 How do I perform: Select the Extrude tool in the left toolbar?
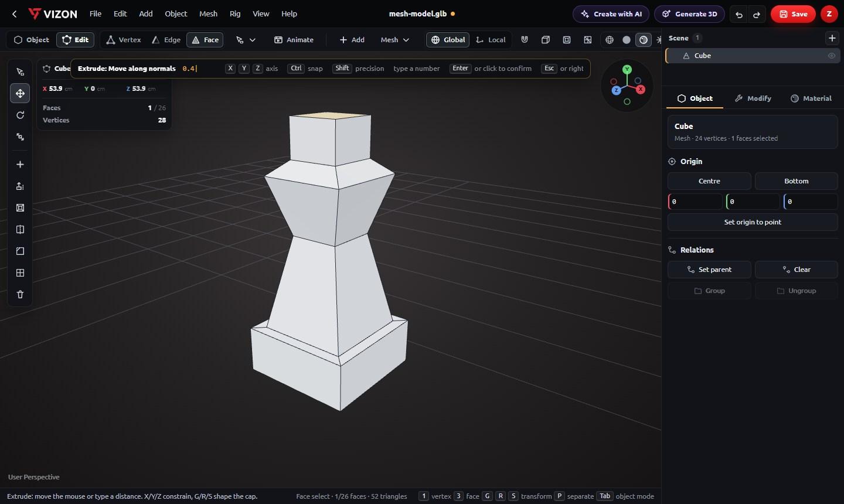(x=20, y=186)
